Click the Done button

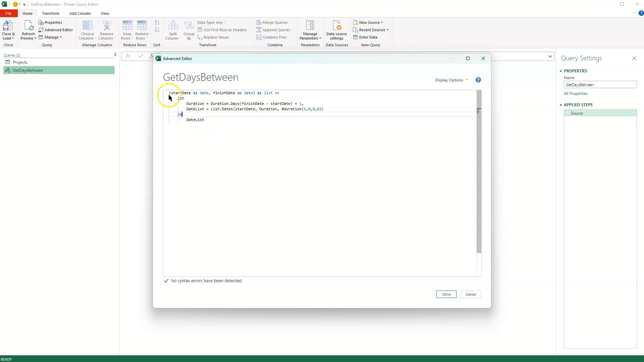click(x=446, y=294)
